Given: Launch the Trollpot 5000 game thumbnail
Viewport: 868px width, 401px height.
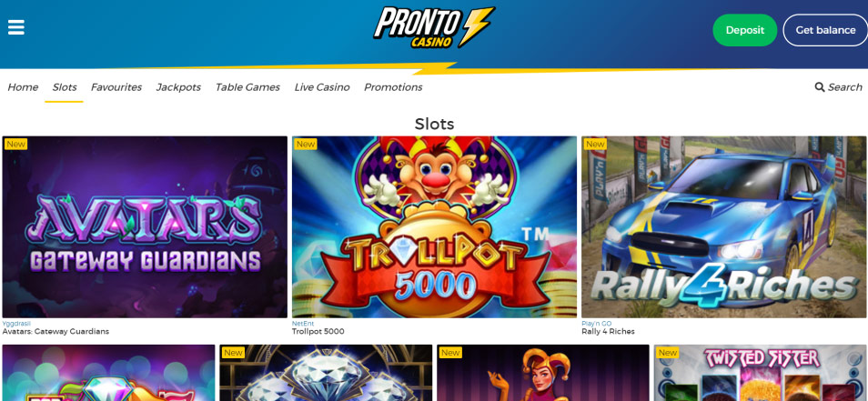Looking at the screenshot, I should tap(434, 226).
